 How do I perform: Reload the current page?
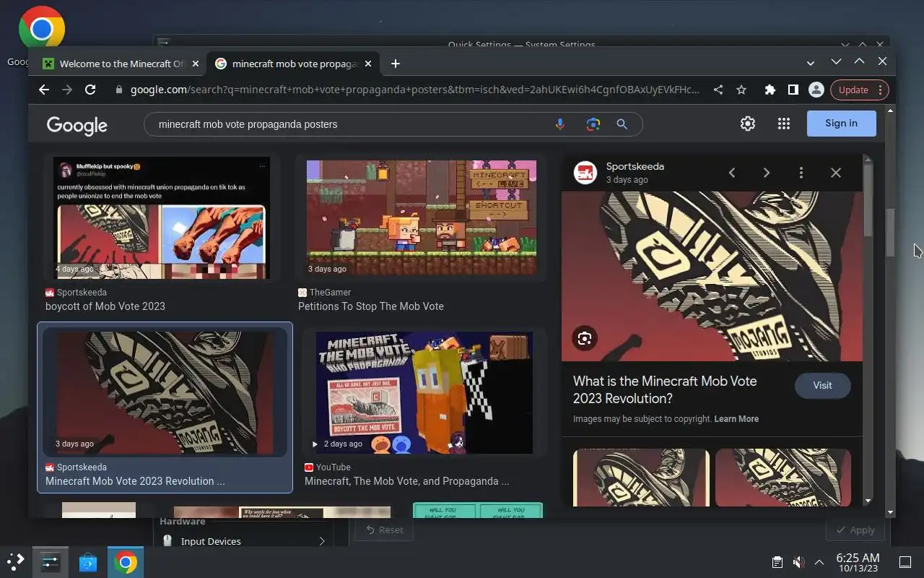pyautogui.click(x=90, y=90)
